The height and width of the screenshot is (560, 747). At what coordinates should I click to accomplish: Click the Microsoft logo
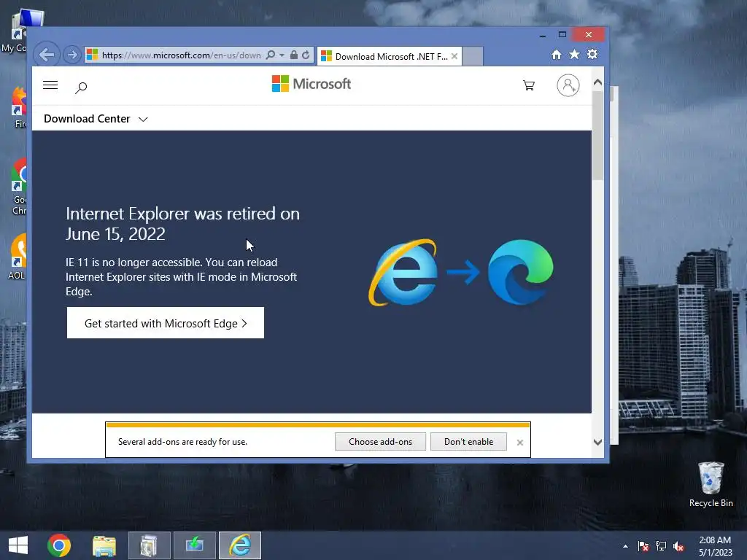[x=311, y=84]
